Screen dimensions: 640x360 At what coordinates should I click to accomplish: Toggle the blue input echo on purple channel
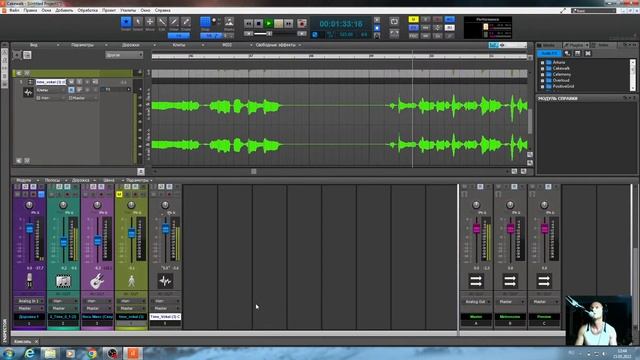(x=41, y=195)
